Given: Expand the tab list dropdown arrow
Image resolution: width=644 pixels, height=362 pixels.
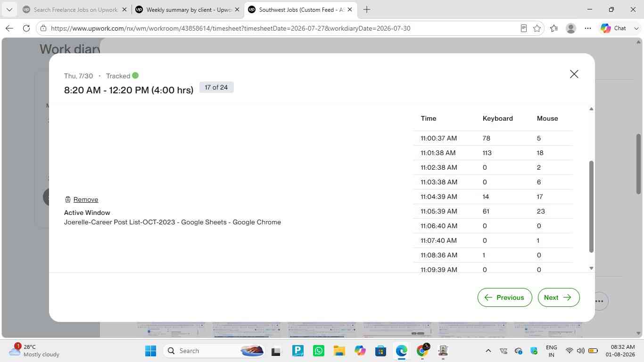Looking at the screenshot, I should coord(9,9).
